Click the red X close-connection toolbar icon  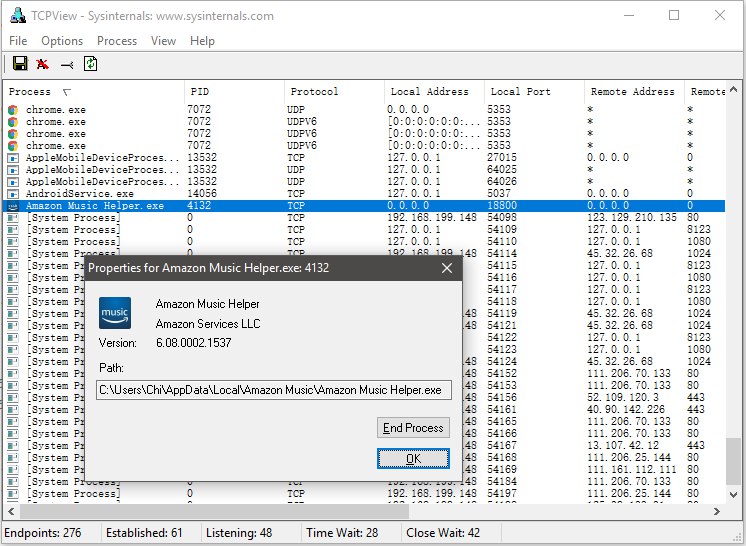(x=42, y=64)
